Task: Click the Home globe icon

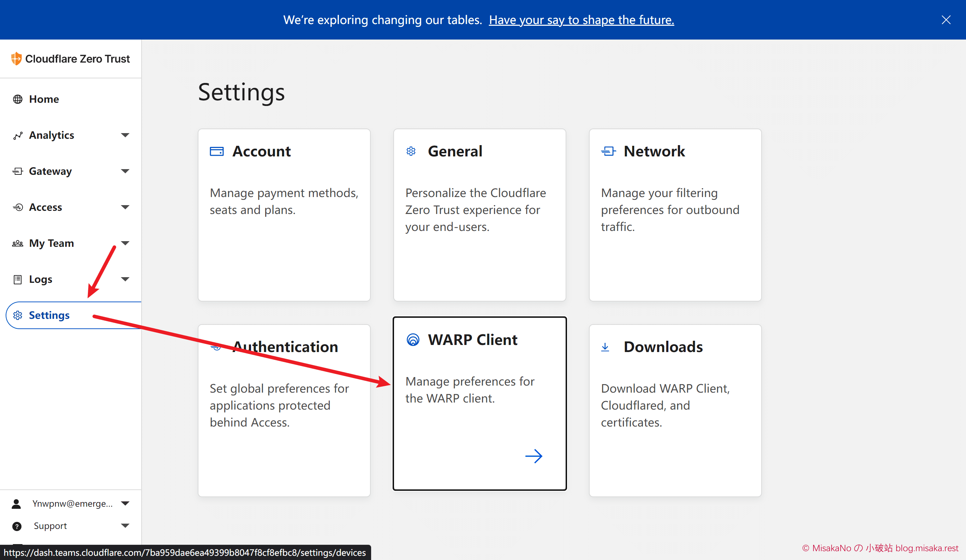Action: coord(18,99)
